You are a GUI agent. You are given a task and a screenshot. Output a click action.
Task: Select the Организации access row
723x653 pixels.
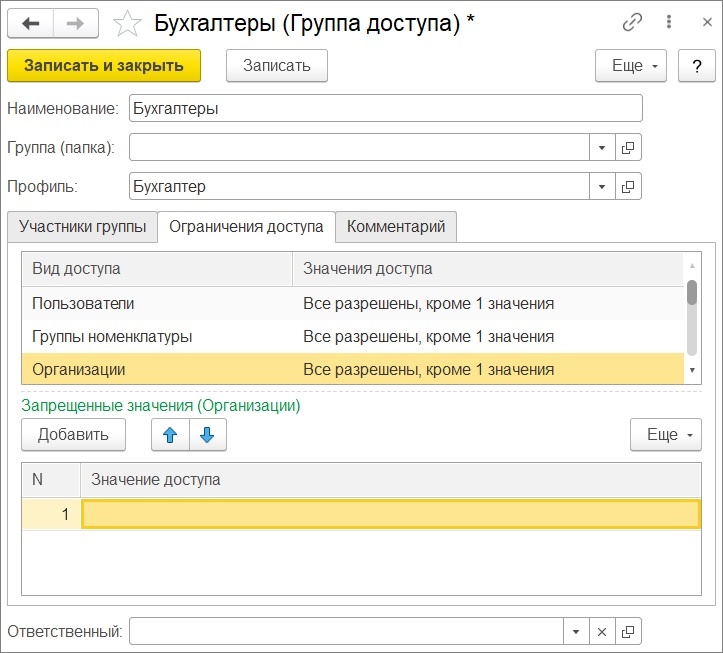353,369
